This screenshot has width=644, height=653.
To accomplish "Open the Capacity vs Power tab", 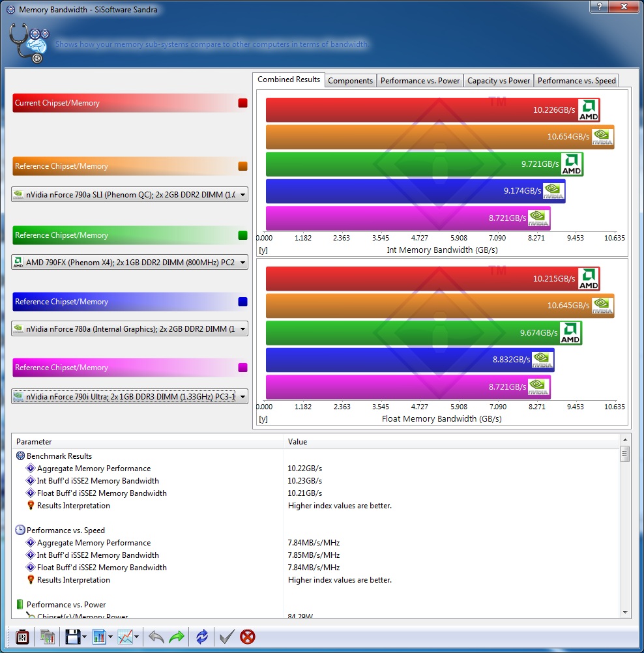I will click(x=499, y=81).
